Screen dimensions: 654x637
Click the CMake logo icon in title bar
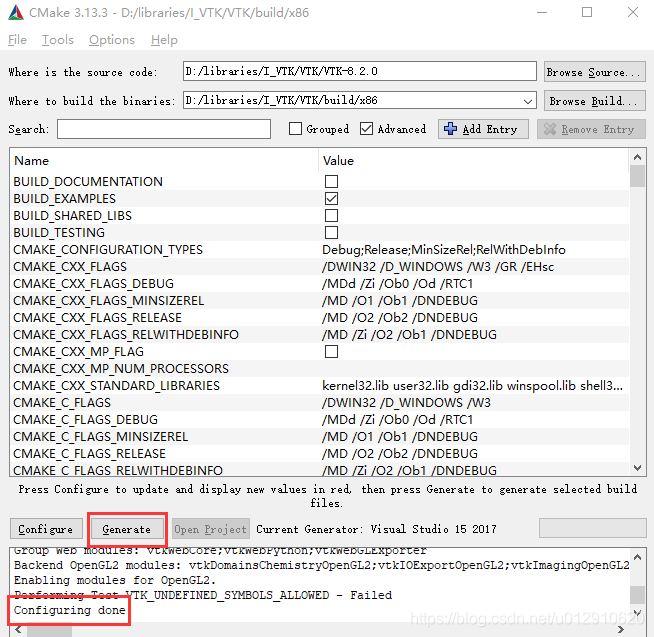point(17,13)
